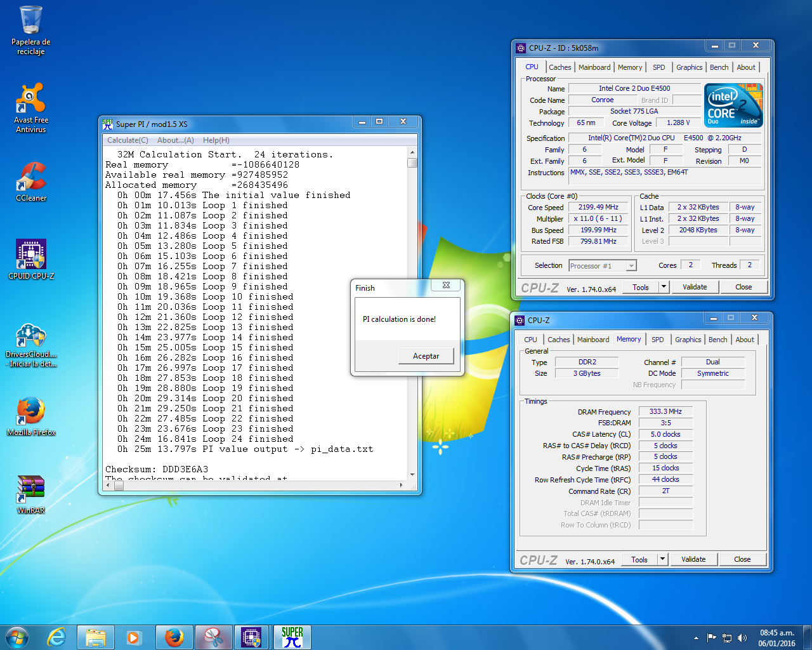The image size is (812, 650).
Task: Select SPD tab in top CPU-Z
Action: 659,67
